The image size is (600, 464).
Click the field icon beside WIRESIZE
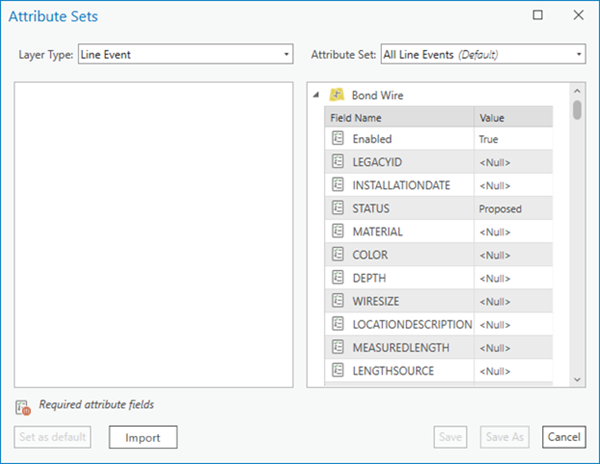(338, 300)
